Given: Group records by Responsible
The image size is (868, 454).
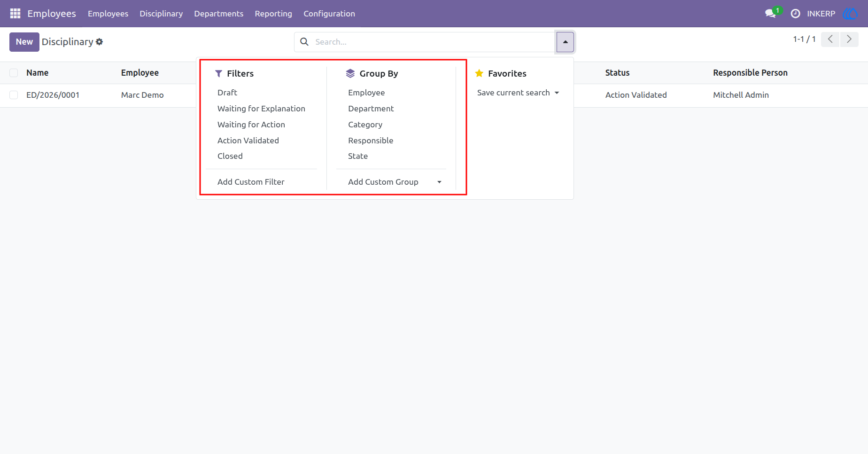Looking at the screenshot, I should point(371,141).
